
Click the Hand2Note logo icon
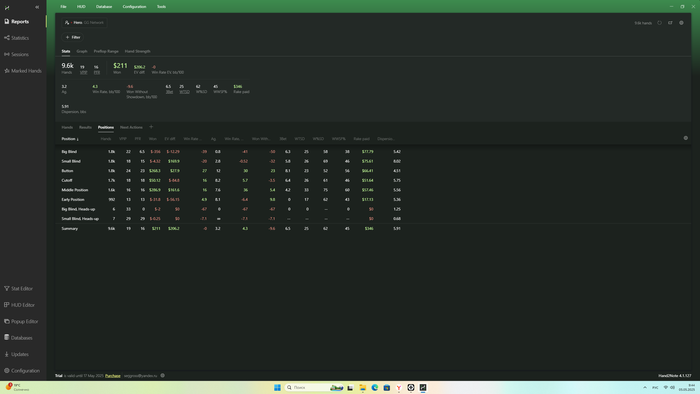tap(7, 7)
